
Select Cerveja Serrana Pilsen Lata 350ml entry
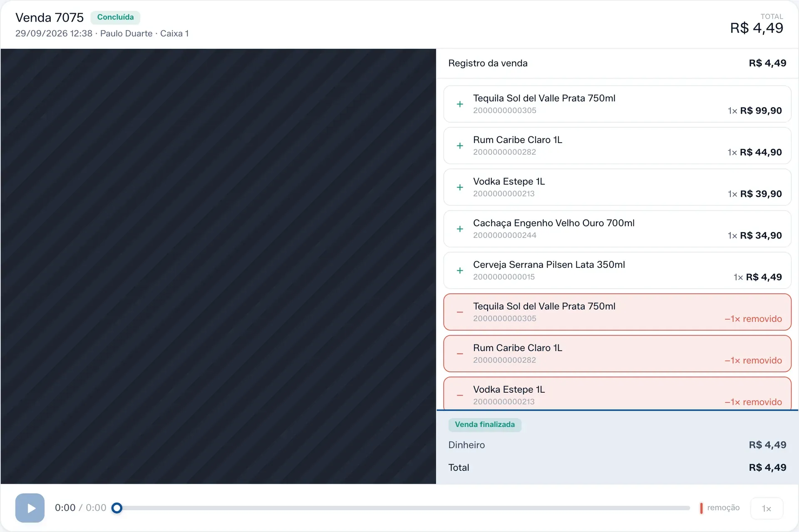(x=617, y=270)
